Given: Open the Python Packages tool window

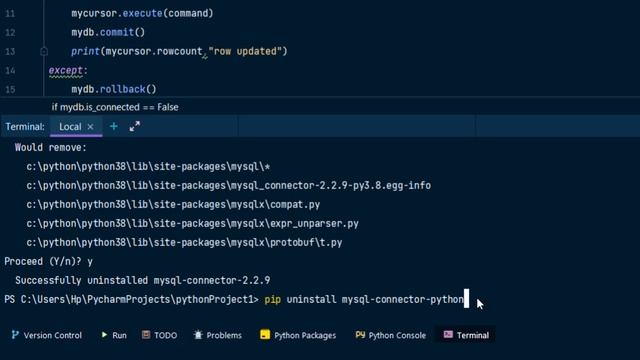Looking at the screenshot, I should pyautogui.click(x=298, y=335).
